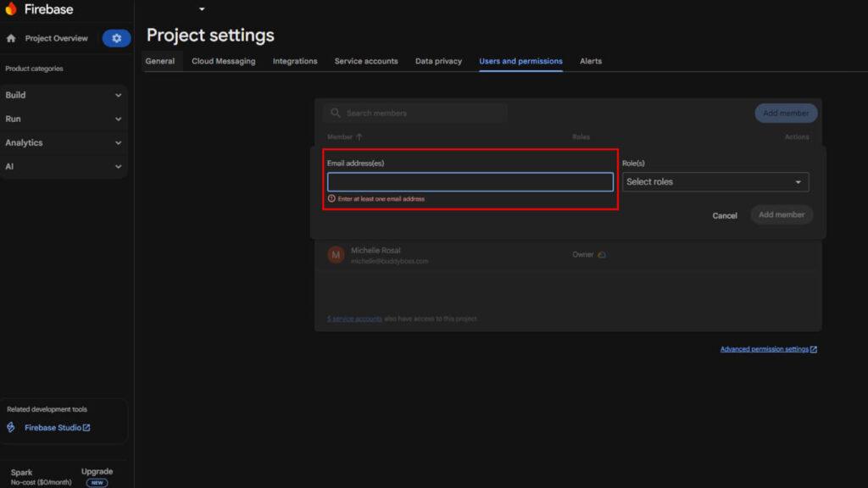Open project settings via the blue gear icon
The width and height of the screenshot is (868, 488).
tap(116, 38)
